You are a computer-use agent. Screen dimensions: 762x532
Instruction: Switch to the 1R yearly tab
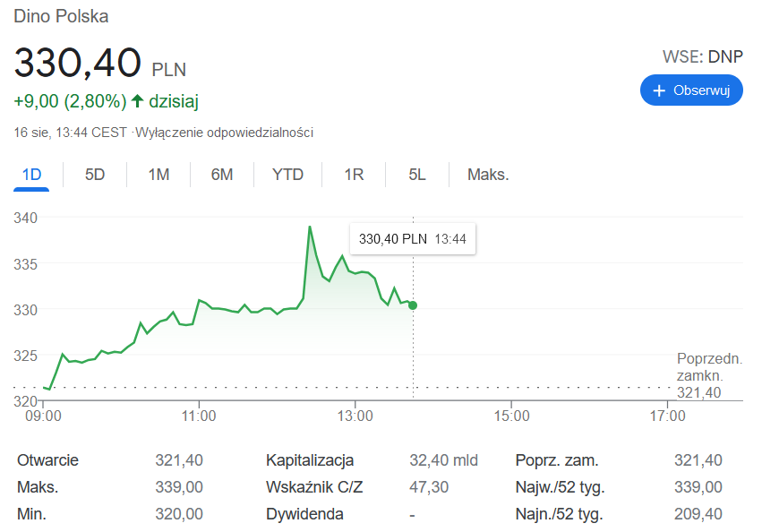click(354, 175)
